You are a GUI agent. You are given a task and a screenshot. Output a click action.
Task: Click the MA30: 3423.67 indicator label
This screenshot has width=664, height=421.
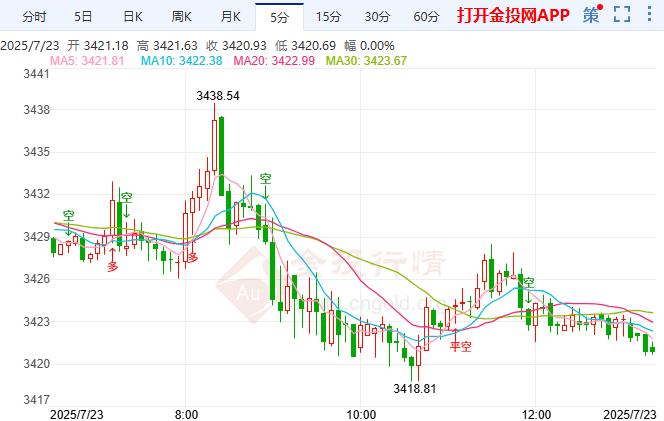click(x=366, y=61)
